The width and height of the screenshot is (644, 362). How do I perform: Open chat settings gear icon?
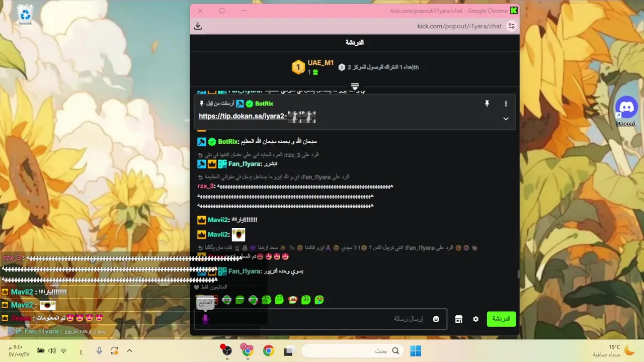(475, 319)
